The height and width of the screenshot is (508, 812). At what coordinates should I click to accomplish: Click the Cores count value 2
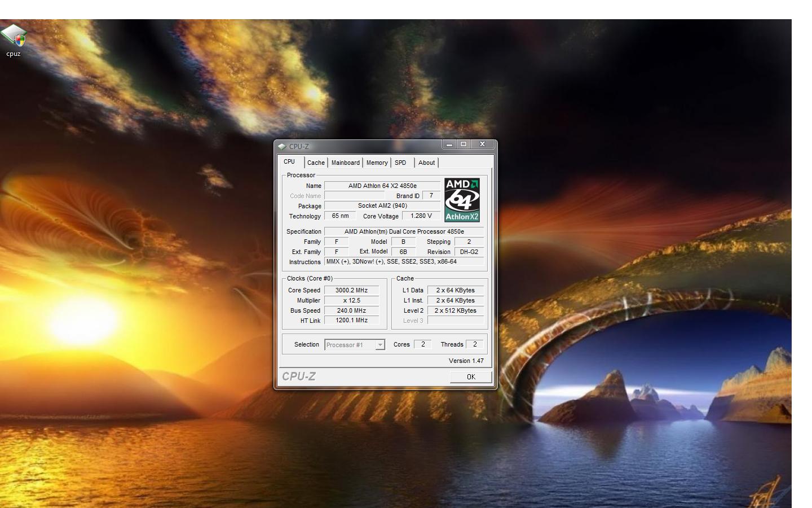(x=423, y=344)
